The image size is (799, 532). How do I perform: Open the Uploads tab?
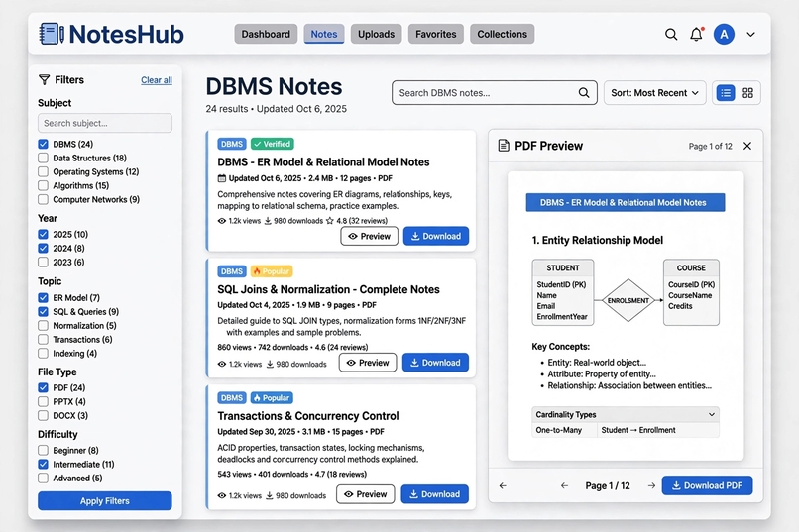pos(376,34)
